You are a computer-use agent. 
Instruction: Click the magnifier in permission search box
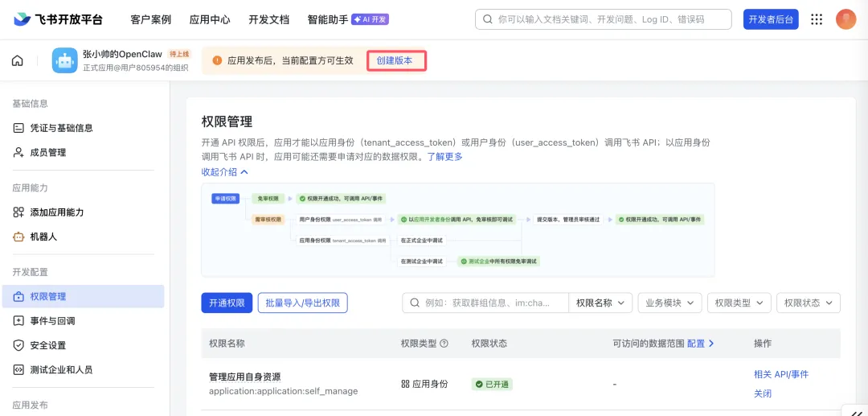[x=415, y=303]
